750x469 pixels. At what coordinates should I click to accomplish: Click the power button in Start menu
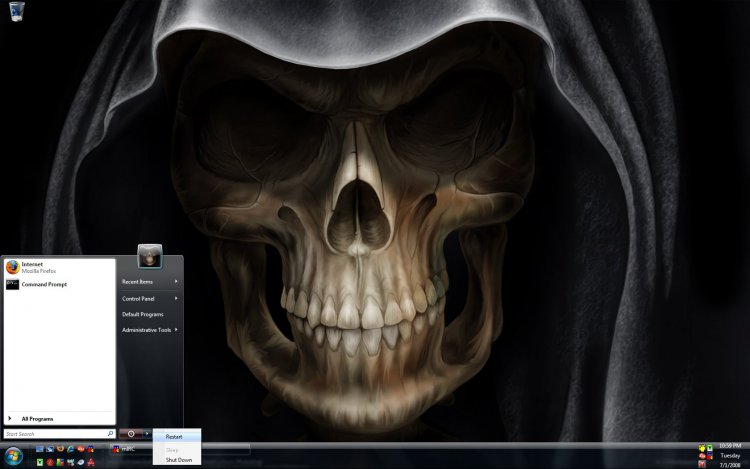pos(131,434)
